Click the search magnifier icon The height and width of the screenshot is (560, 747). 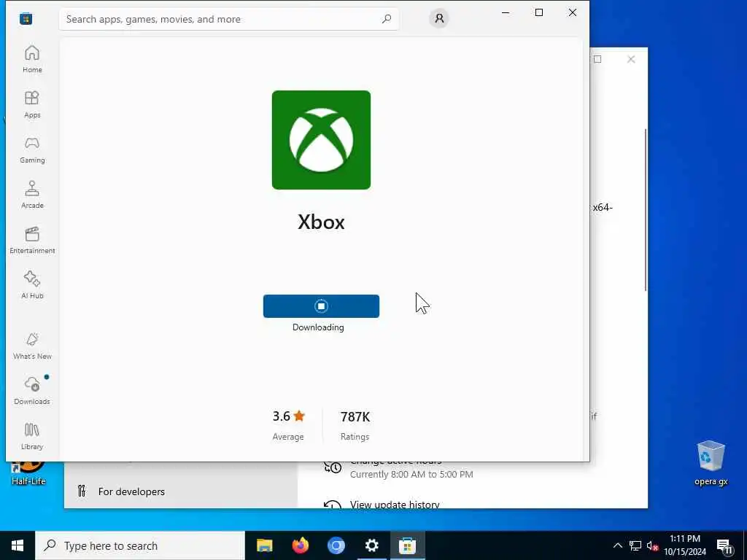click(387, 19)
